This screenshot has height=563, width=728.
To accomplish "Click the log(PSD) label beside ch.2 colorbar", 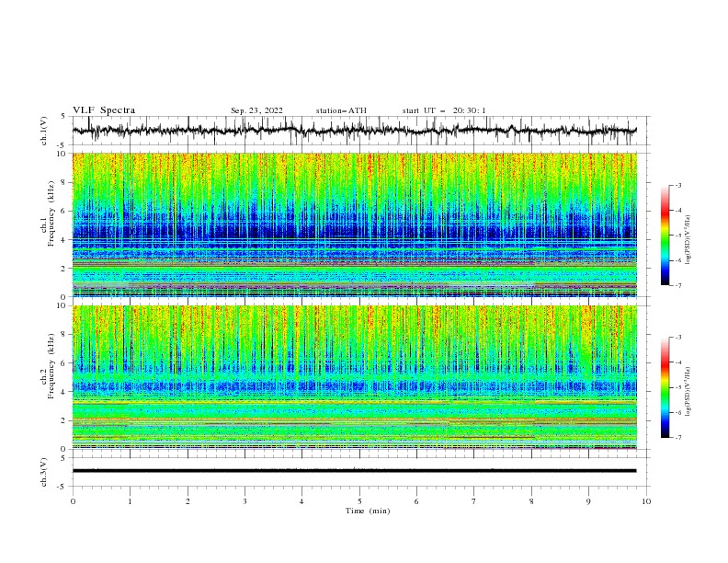I will pos(688,391).
